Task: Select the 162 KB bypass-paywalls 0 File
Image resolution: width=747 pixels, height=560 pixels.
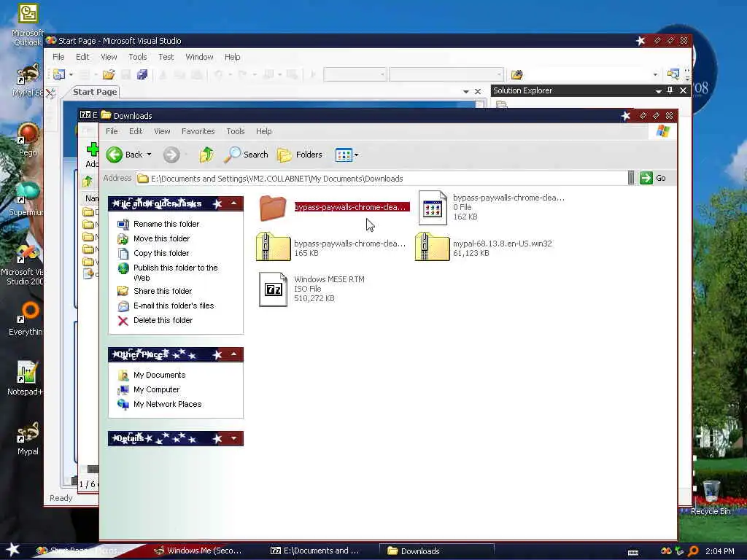Action: 433,208
